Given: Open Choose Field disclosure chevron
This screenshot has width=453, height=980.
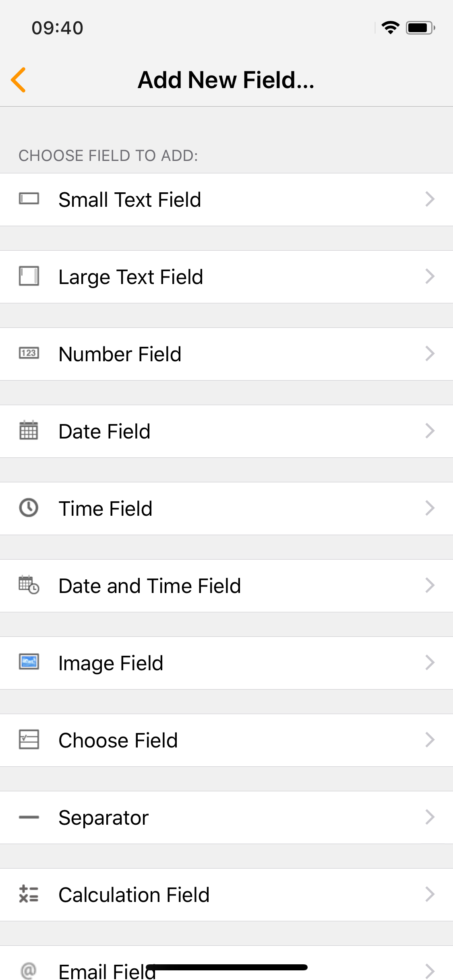Looking at the screenshot, I should tap(430, 740).
